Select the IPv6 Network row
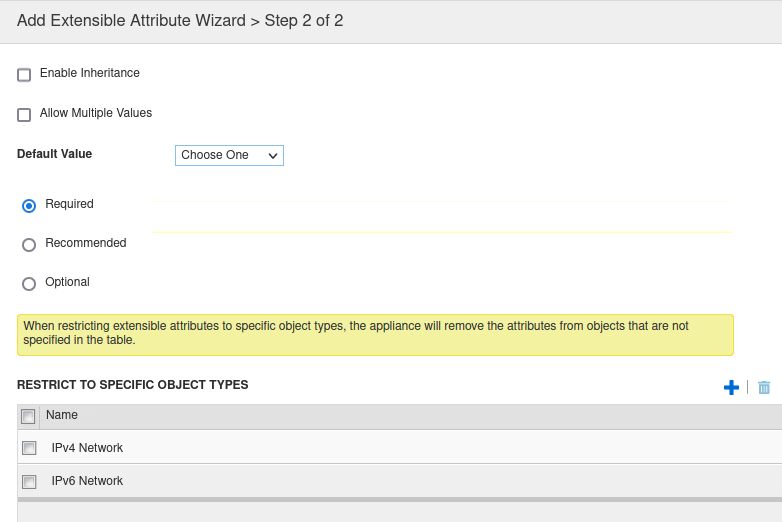The width and height of the screenshot is (782, 522). 87,481
